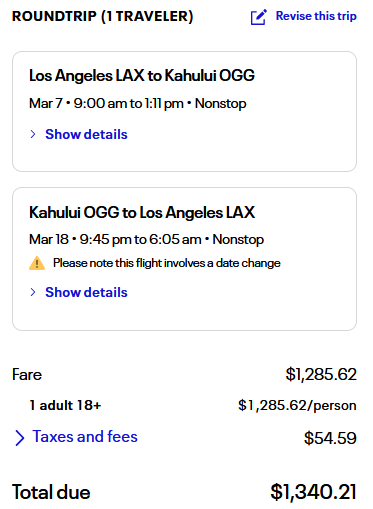Click the chevron beside return Show details

click(33, 292)
